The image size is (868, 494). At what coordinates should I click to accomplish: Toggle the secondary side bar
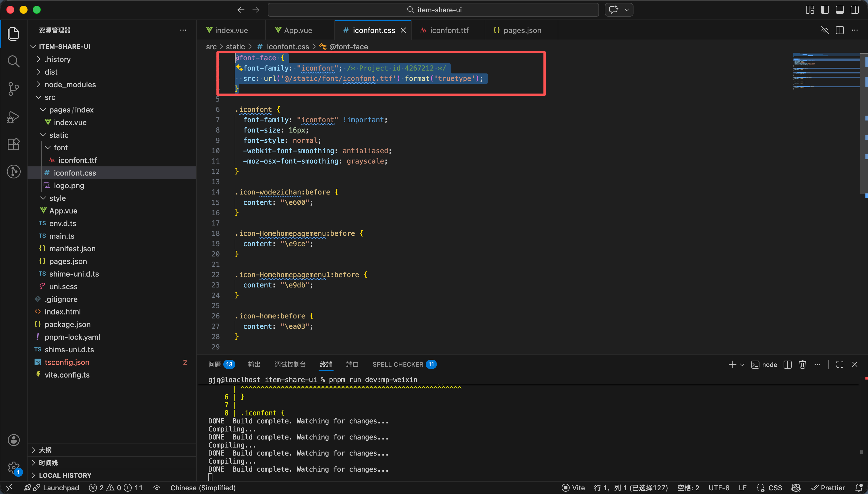[855, 10]
